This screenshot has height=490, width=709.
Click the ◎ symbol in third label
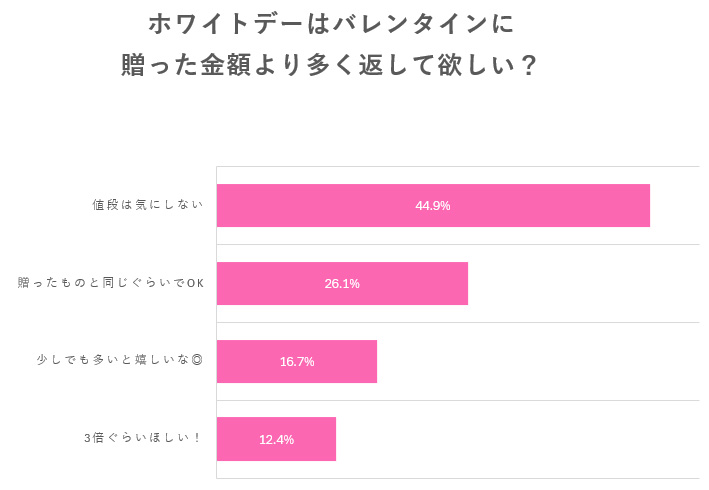click(196, 361)
